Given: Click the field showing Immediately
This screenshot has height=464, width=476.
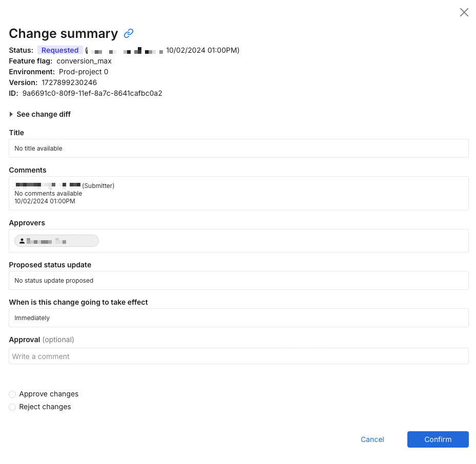Looking at the screenshot, I should coord(238,318).
